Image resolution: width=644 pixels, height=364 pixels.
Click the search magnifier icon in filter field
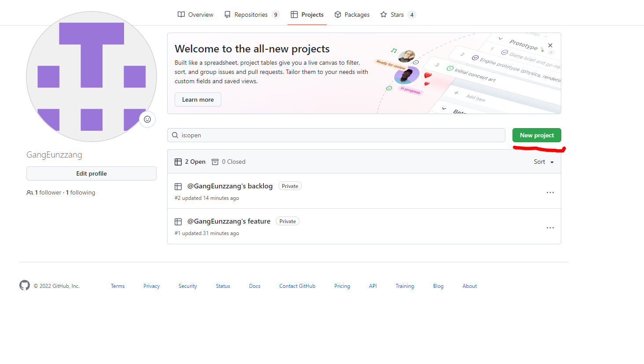click(x=175, y=135)
